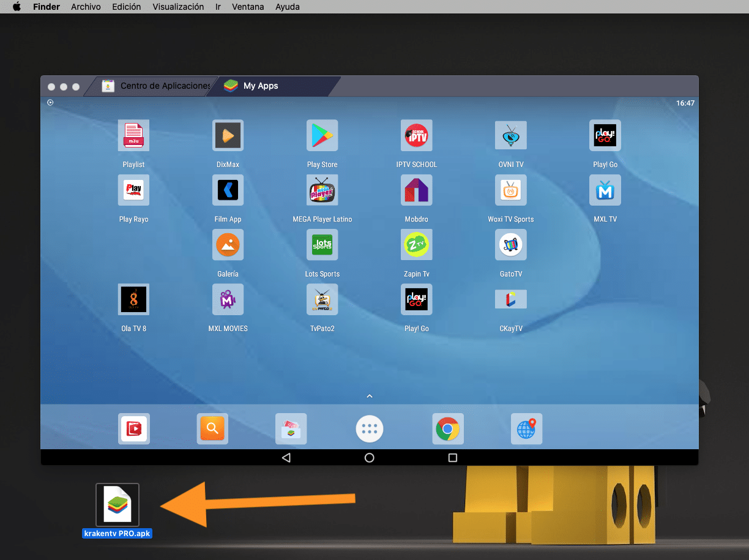Launch the CKayTV app
Image resolution: width=749 pixels, height=560 pixels.
click(511, 300)
